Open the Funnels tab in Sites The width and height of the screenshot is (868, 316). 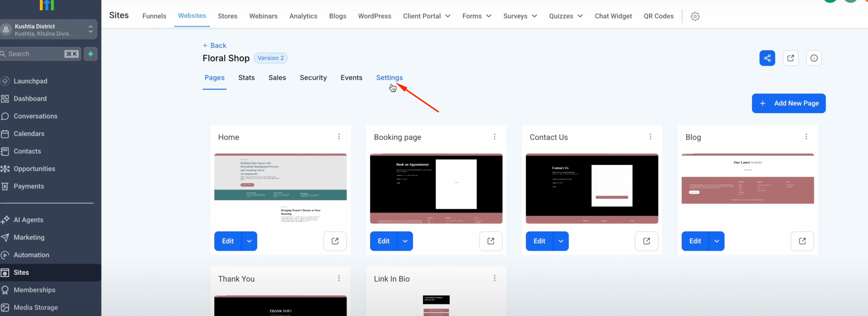(154, 16)
